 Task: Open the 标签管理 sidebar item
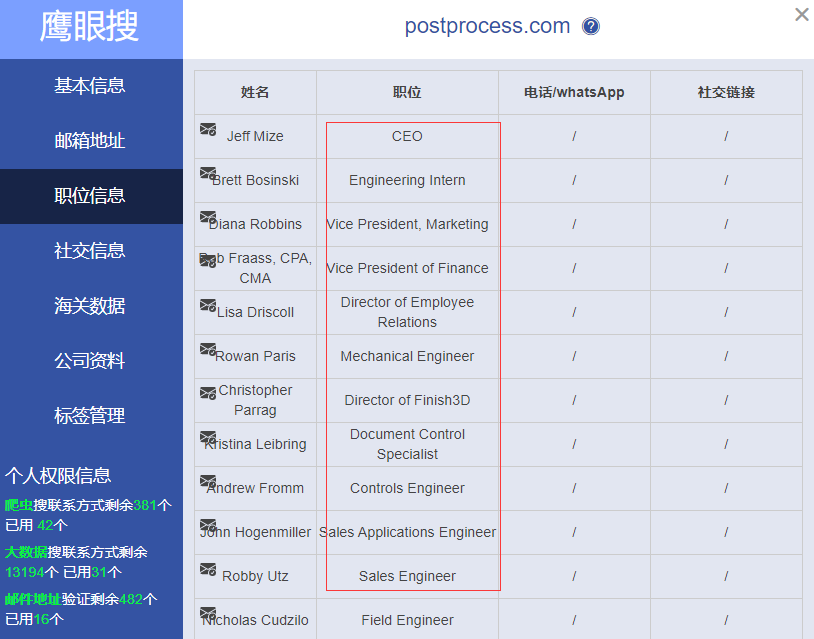[91, 416]
